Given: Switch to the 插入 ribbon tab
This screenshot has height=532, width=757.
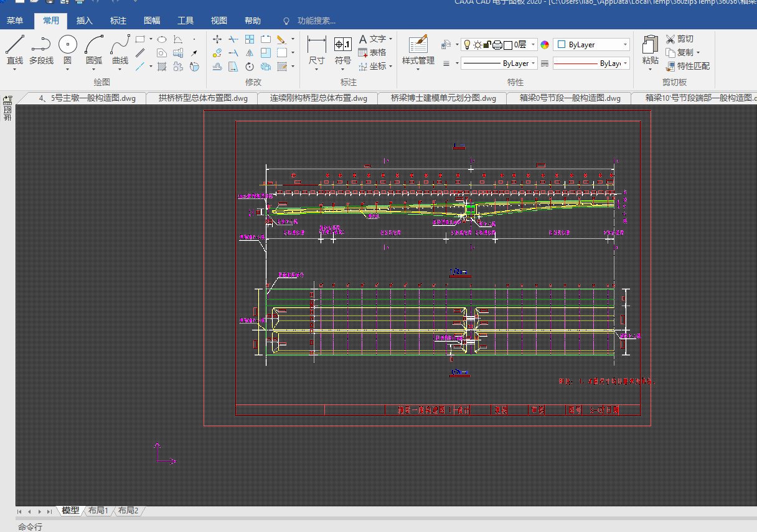Looking at the screenshot, I should tap(85, 21).
